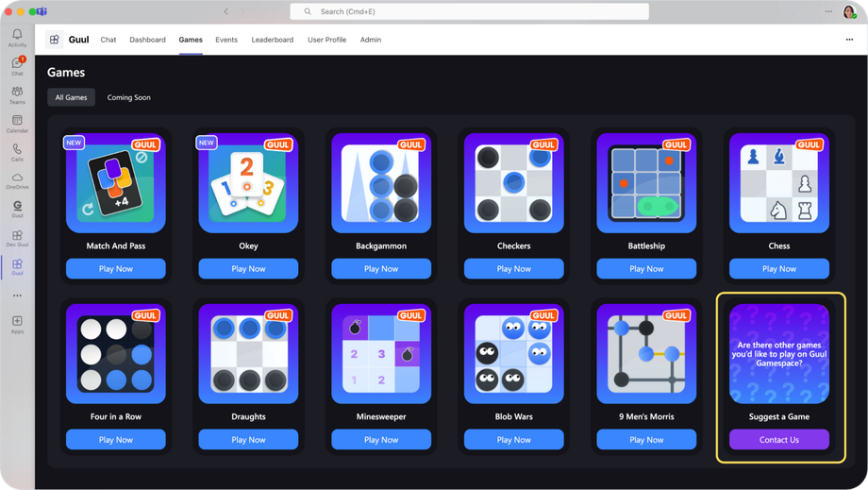
Task: Open the Dev Guul app in the sidebar
Action: [17, 238]
